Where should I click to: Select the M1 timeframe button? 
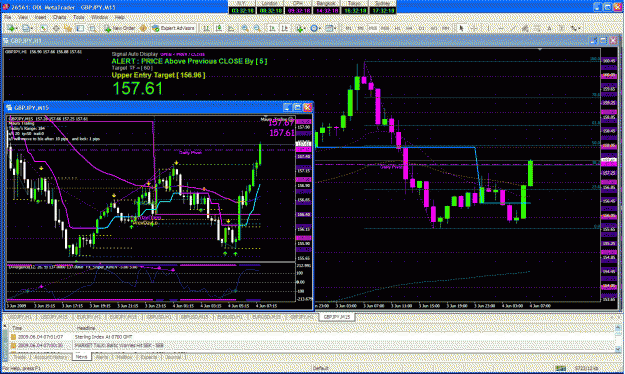348,28
